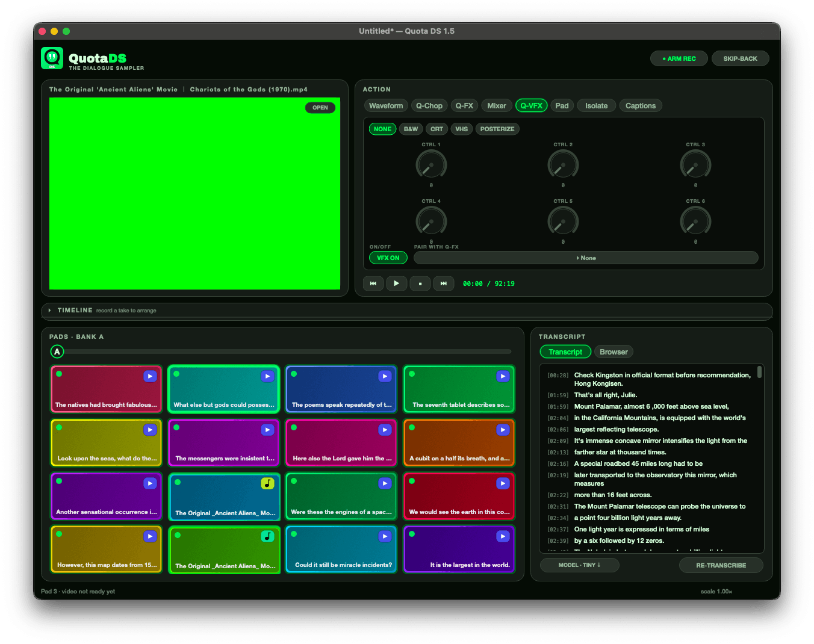
Task: Click transcript line 'more than 16 feet across.'
Action: point(613,495)
